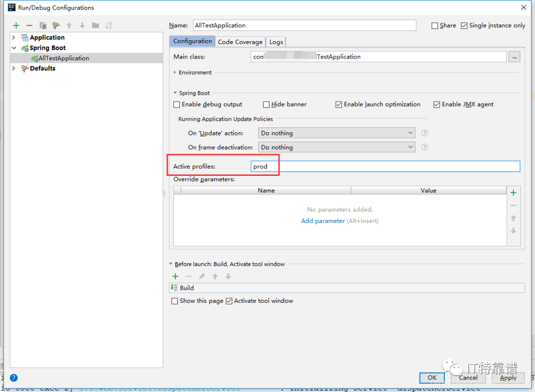Click the Main class input field

(378, 57)
